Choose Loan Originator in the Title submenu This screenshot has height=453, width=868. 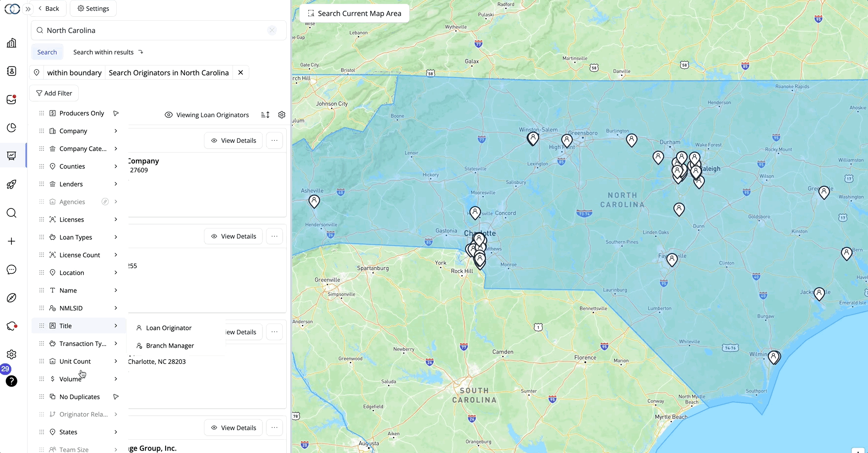pos(168,327)
